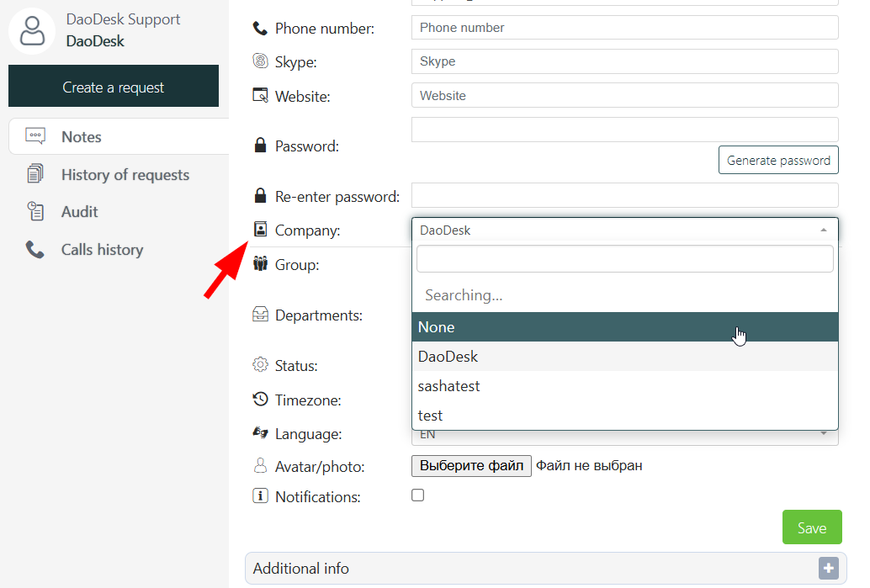The height and width of the screenshot is (588, 870).
Task: Click the Выберите файл file chooser button
Action: (472, 466)
